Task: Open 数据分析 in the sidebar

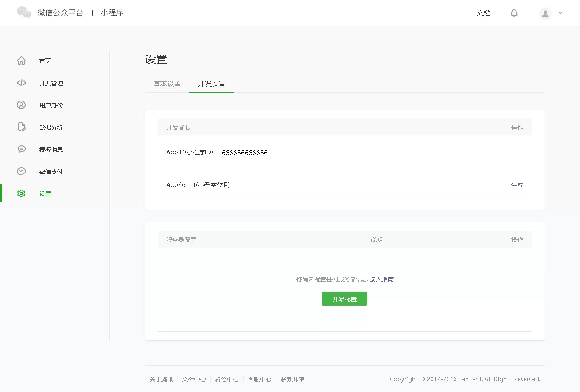Action: point(51,127)
